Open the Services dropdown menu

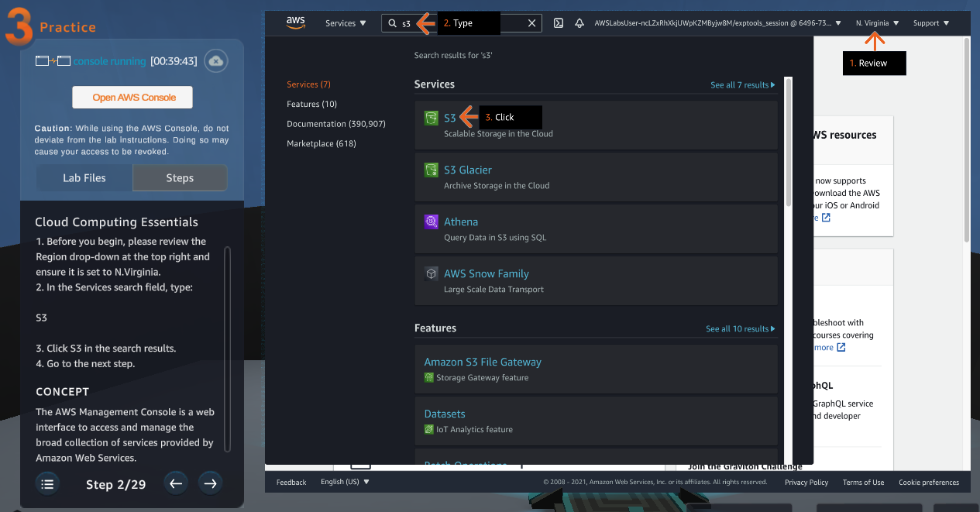346,23
